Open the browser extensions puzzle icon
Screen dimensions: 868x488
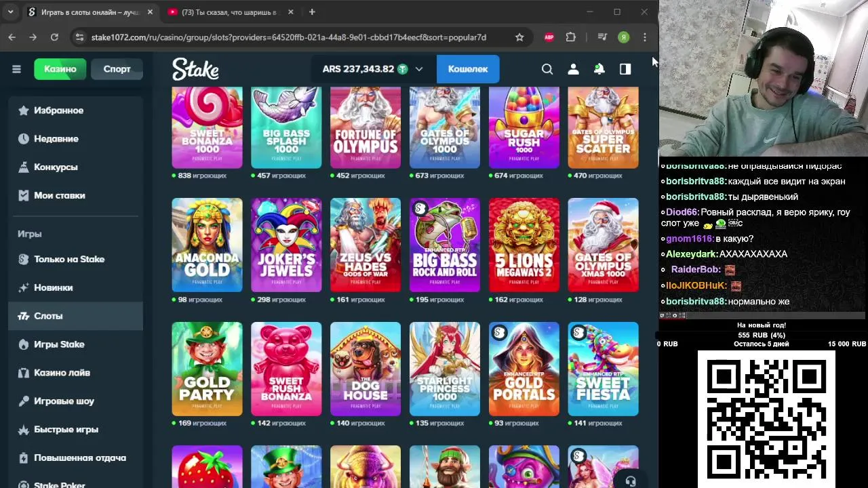(571, 37)
